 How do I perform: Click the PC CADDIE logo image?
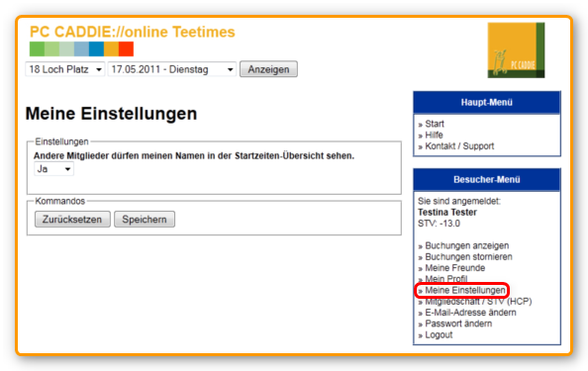point(516,50)
